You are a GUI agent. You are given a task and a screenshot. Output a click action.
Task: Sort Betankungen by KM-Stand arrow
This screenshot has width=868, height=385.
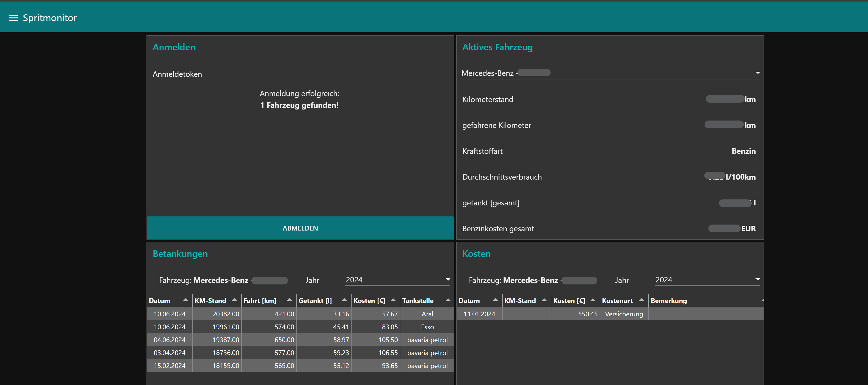pos(234,300)
